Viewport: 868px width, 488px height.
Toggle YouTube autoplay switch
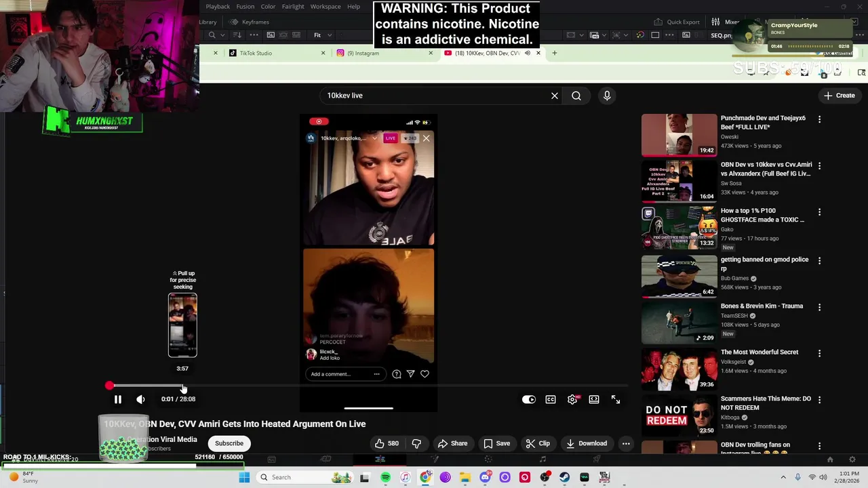529,399
